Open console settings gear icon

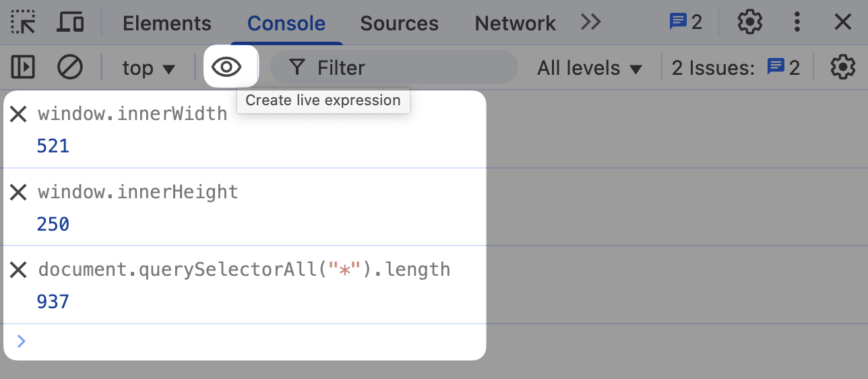pos(842,67)
